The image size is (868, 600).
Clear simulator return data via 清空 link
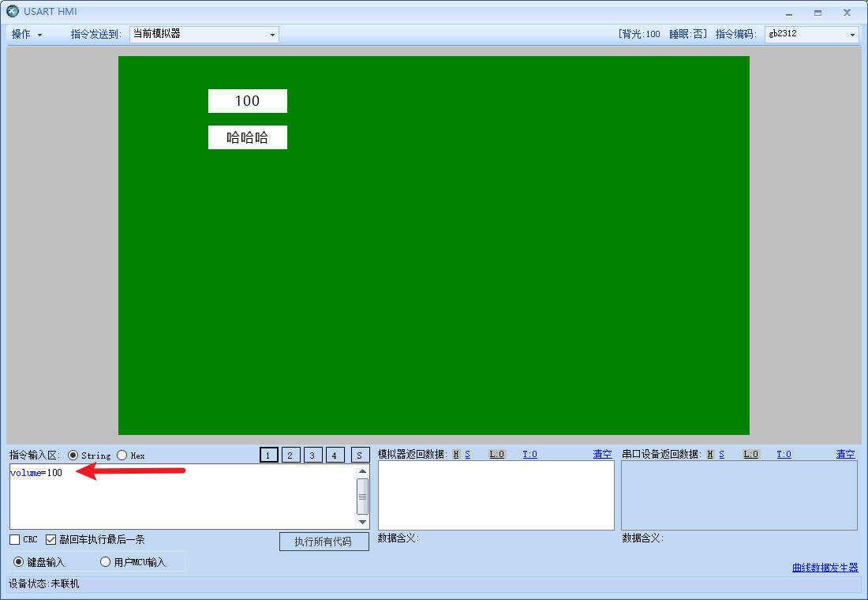click(602, 454)
